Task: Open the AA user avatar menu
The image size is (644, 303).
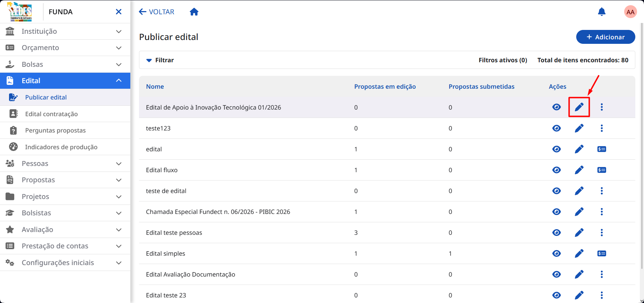Action: [630, 12]
